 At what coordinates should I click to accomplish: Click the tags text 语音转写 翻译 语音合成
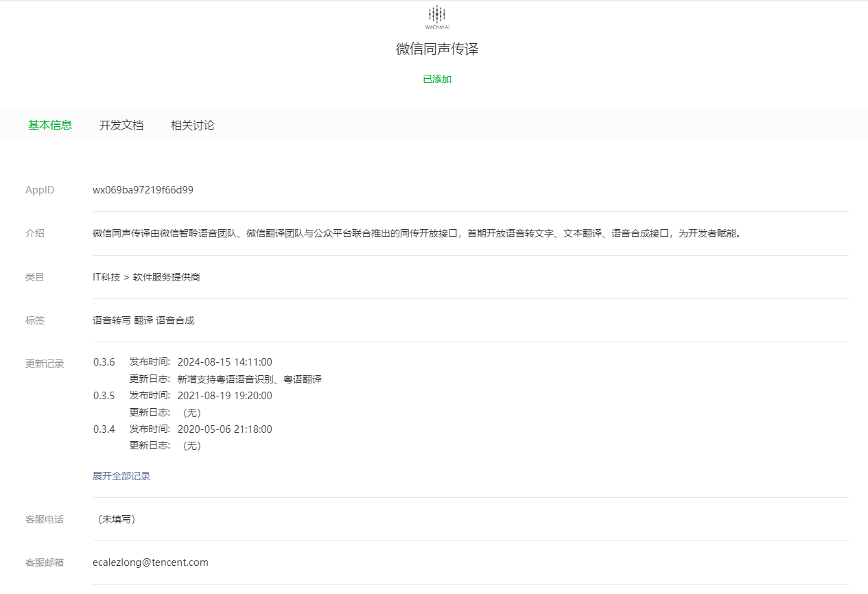143,320
